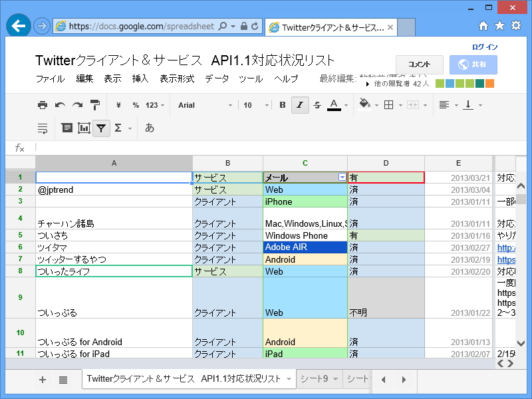Viewport: 532px width, 399px height.
Task: Open the insert chart icon
Action: click(82, 128)
